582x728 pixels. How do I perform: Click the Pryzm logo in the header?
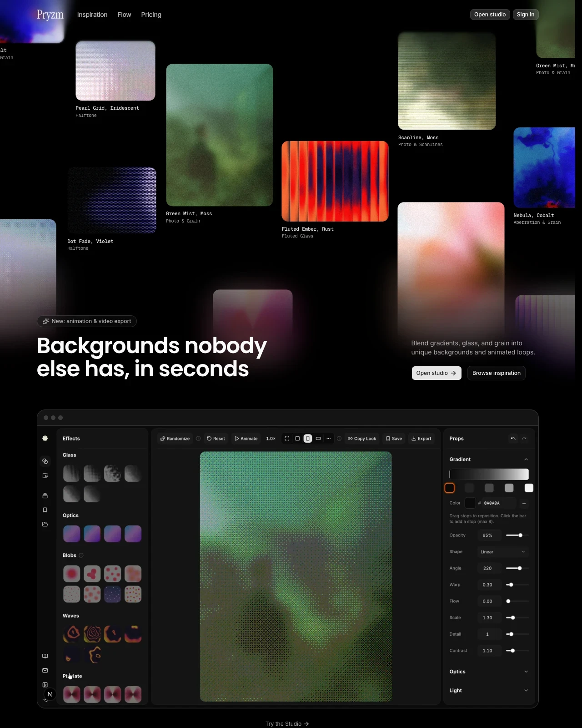(50, 15)
